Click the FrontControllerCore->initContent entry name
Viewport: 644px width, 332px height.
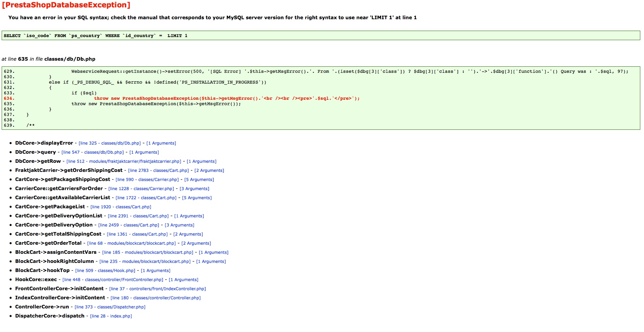[59, 289]
